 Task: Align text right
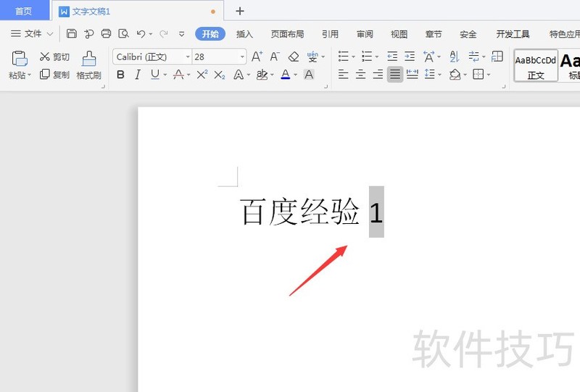378,75
